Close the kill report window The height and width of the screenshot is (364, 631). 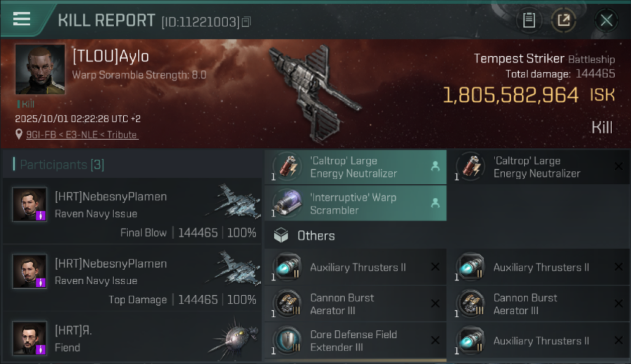[606, 20]
